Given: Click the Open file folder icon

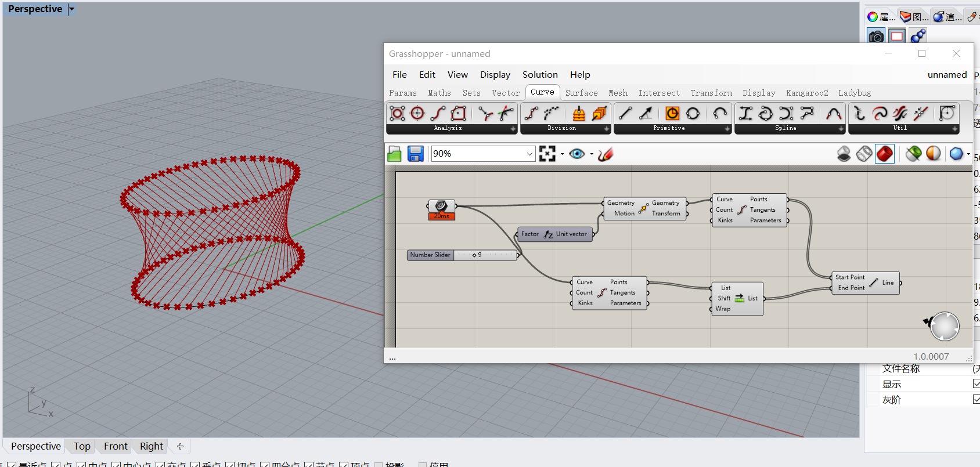Looking at the screenshot, I should [395, 154].
